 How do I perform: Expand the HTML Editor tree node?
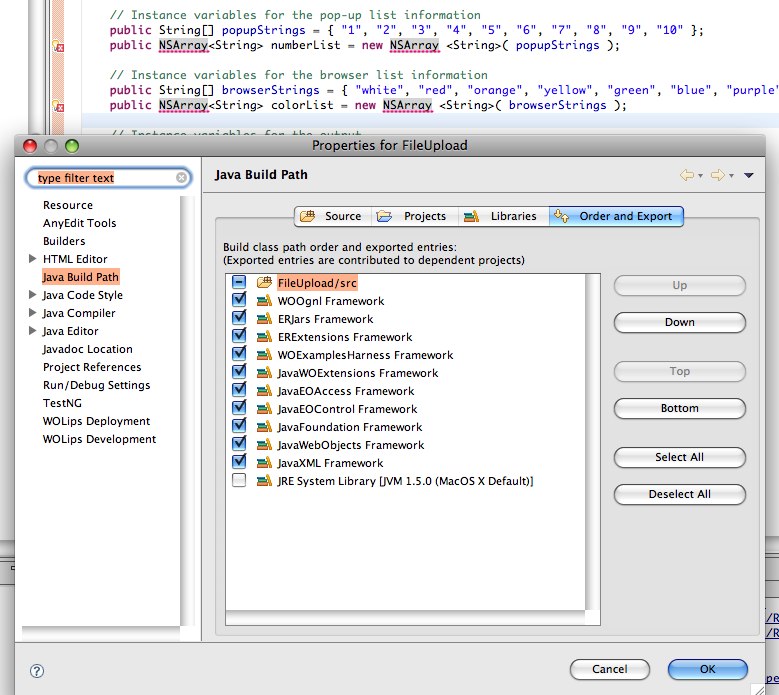[32, 258]
